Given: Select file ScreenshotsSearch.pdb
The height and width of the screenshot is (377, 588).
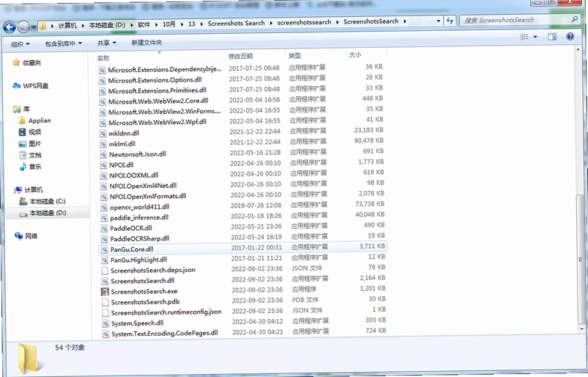Looking at the screenshot, I should pyautogui.click(x=145, y=302).
